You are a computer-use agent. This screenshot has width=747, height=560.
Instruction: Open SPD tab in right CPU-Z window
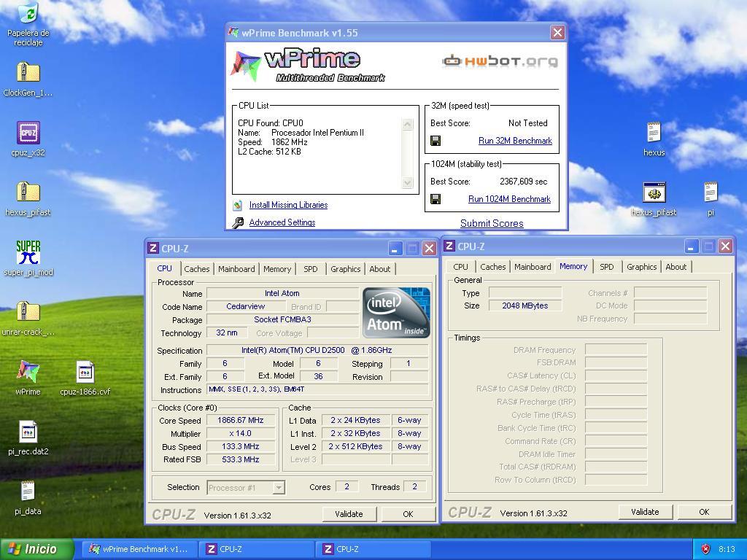coord(607,267)
